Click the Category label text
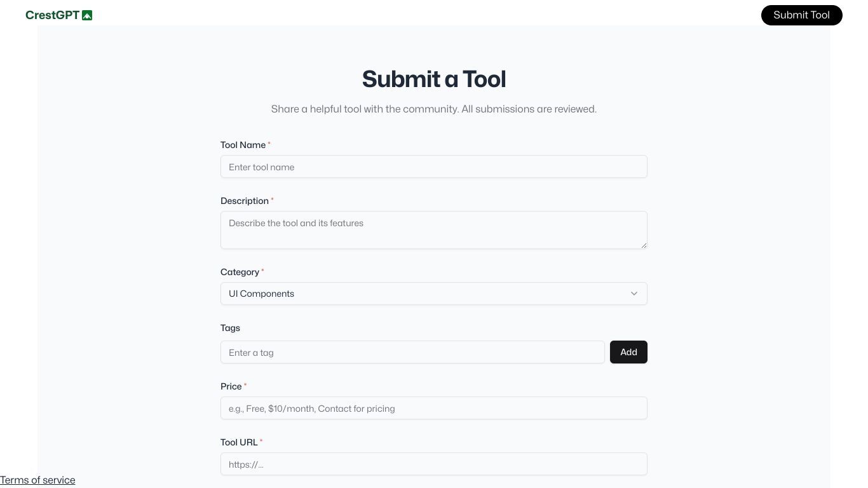This screenshot has width=868, height=488. point(240,272)
